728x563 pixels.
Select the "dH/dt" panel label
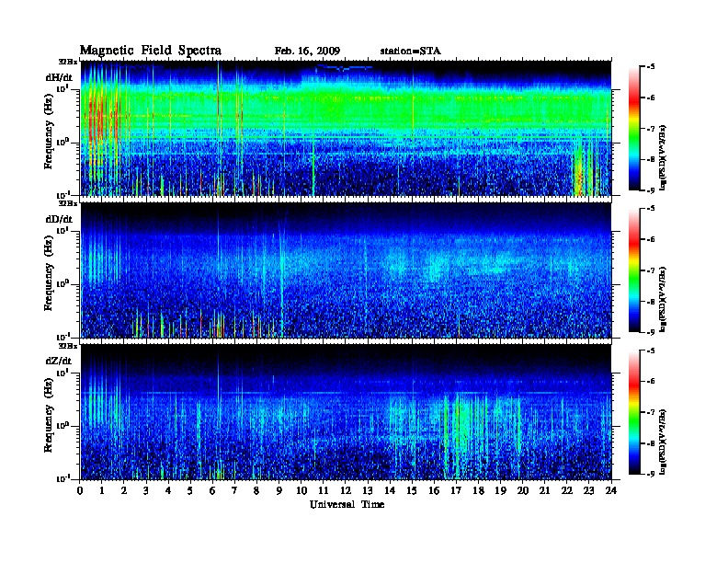coord(59,77)
